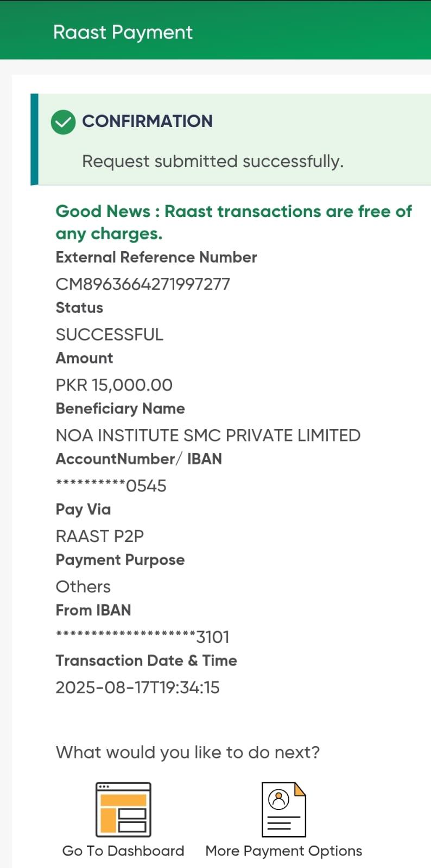The width and height of the screenshot is (431, 868).
Task: Click the SUCCESSFUL status value
Action: point(109,334)
